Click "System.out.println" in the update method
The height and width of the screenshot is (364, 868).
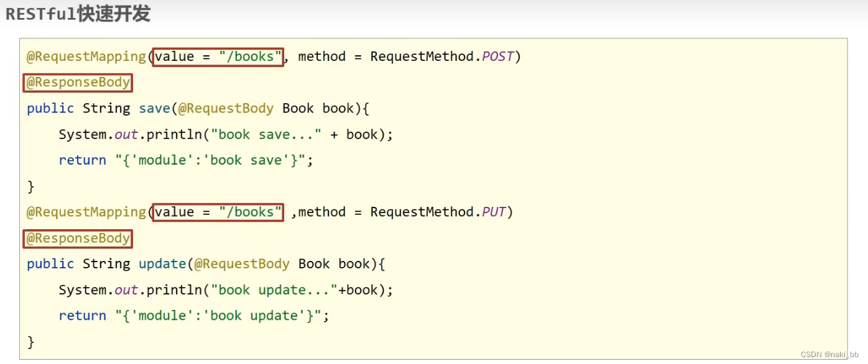point(131,290)
